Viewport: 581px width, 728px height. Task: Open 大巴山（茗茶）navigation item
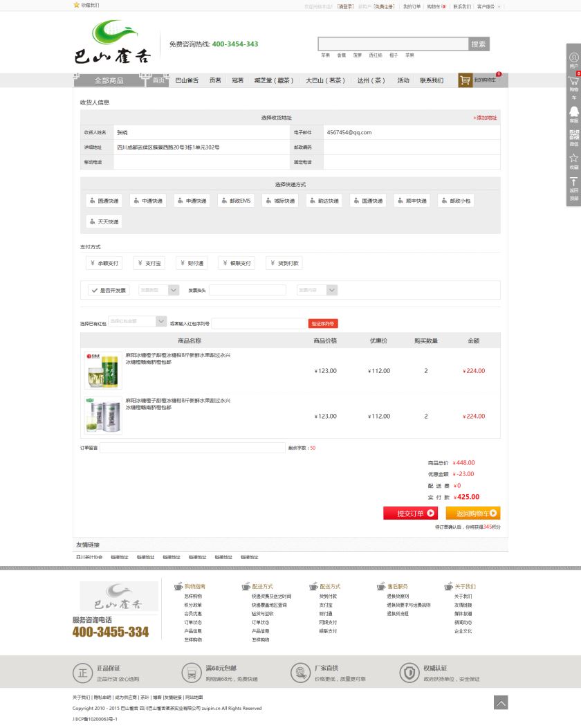point(325,80)
